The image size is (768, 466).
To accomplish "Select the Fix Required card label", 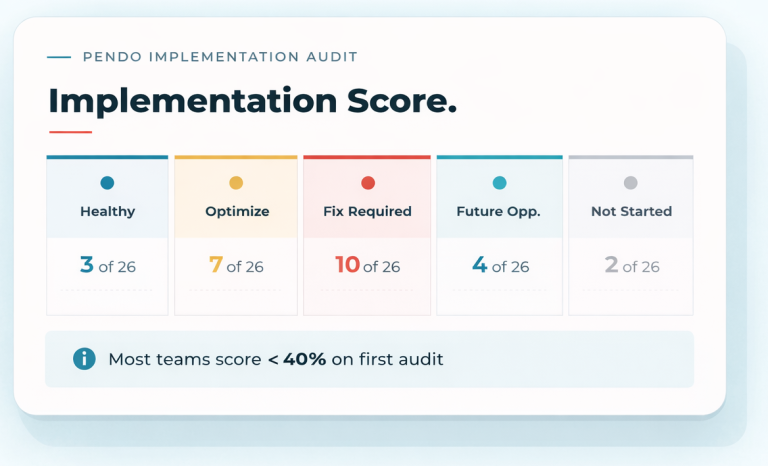I will 368,212.
